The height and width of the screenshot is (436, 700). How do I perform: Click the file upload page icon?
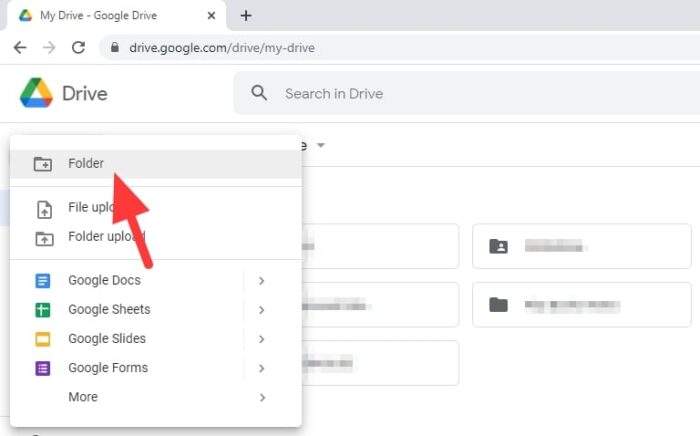coord(44,209)
